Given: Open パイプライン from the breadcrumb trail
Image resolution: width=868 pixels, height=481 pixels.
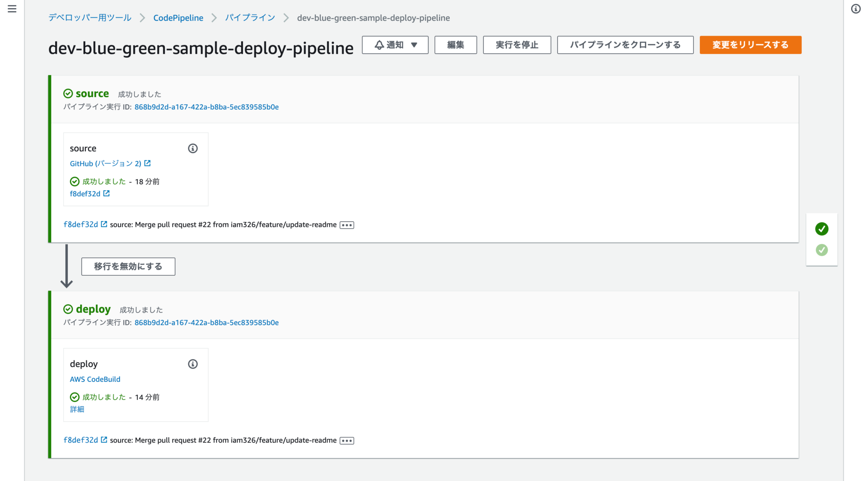Looking at the screenshot, I should pos(250,18).
